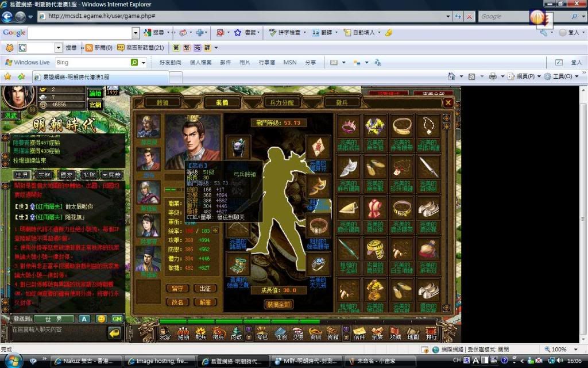Select the sword item in second inventory row

coord(428,167)
